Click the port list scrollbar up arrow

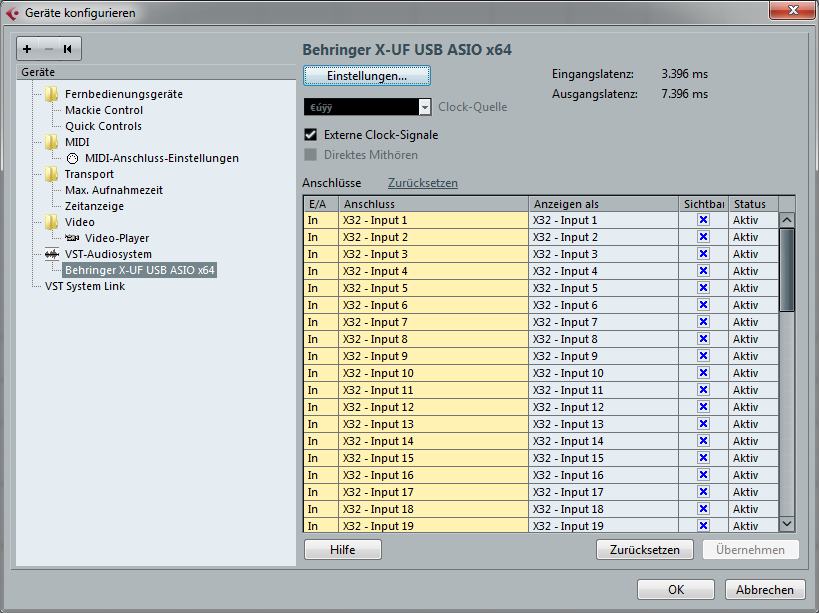click(787, 220)
